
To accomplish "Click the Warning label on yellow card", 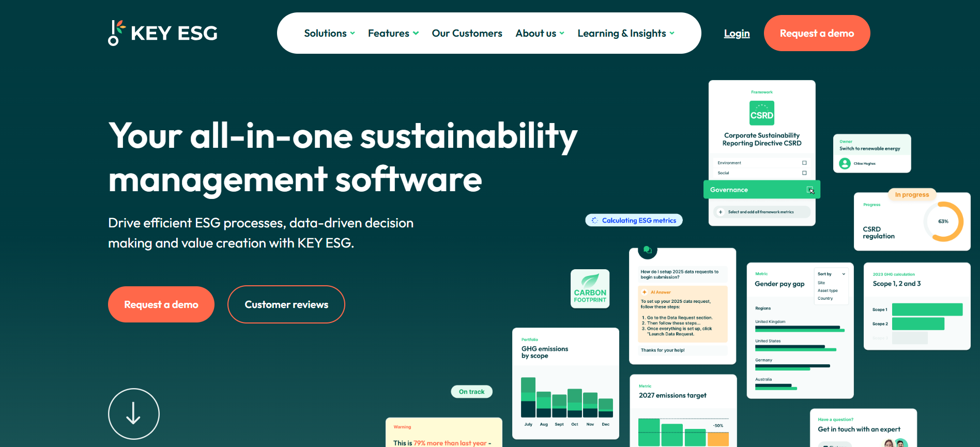I will point(402,427).
